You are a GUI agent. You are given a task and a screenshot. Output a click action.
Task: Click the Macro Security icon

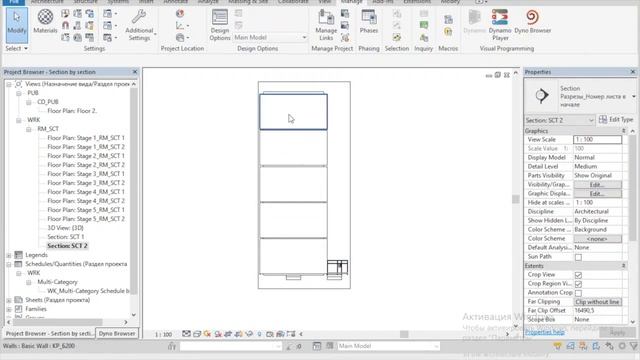(x=448, y=31)
